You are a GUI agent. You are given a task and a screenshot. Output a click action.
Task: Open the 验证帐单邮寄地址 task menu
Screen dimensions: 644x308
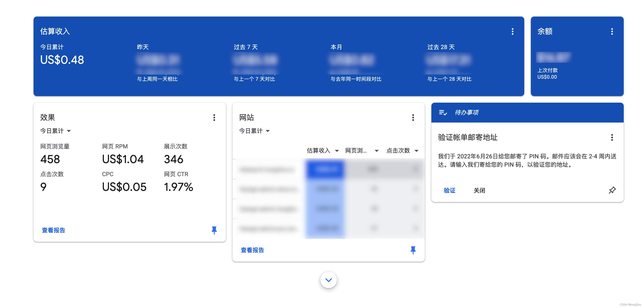612,137
